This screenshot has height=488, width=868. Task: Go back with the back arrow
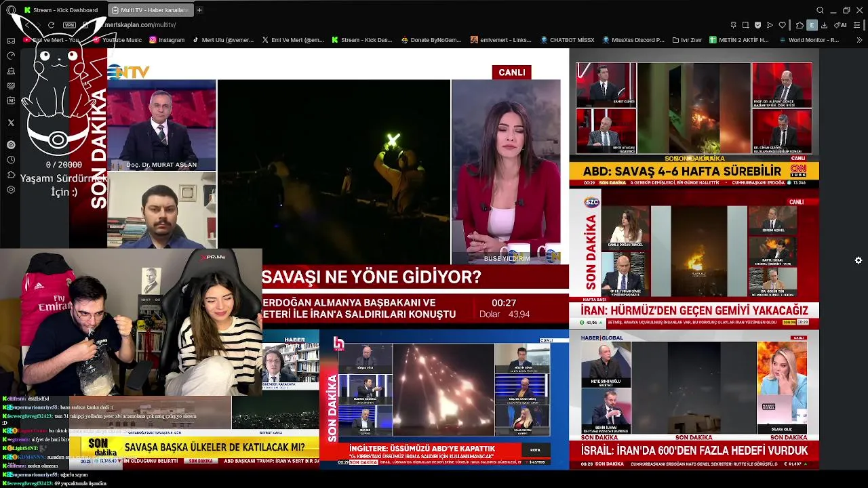coord(28,25)
